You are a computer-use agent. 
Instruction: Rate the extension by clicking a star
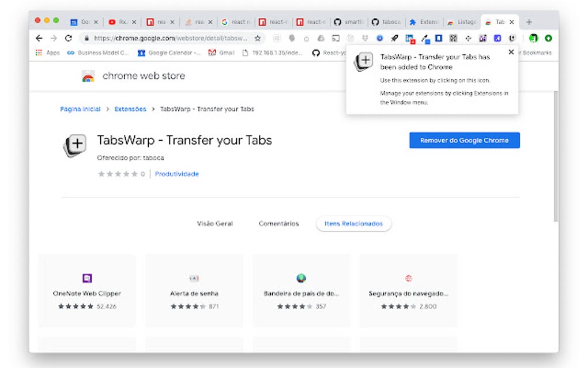point(115,174)
